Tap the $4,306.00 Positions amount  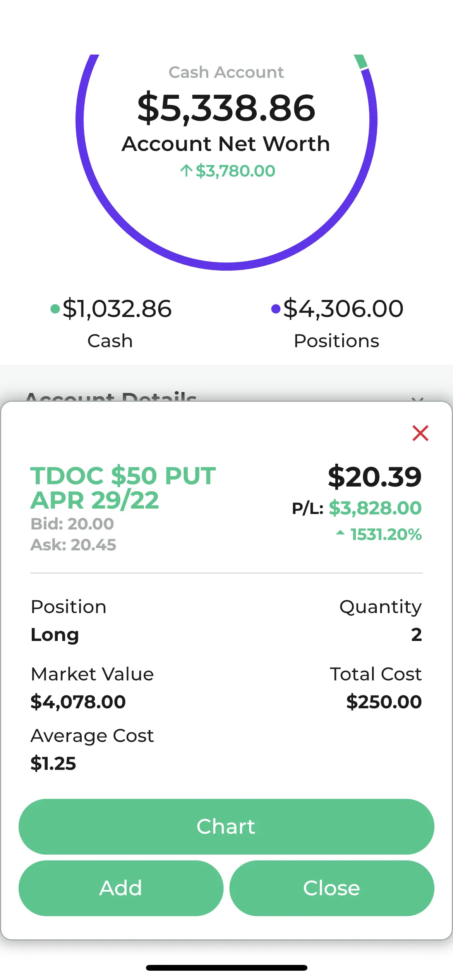click(343, 309)
